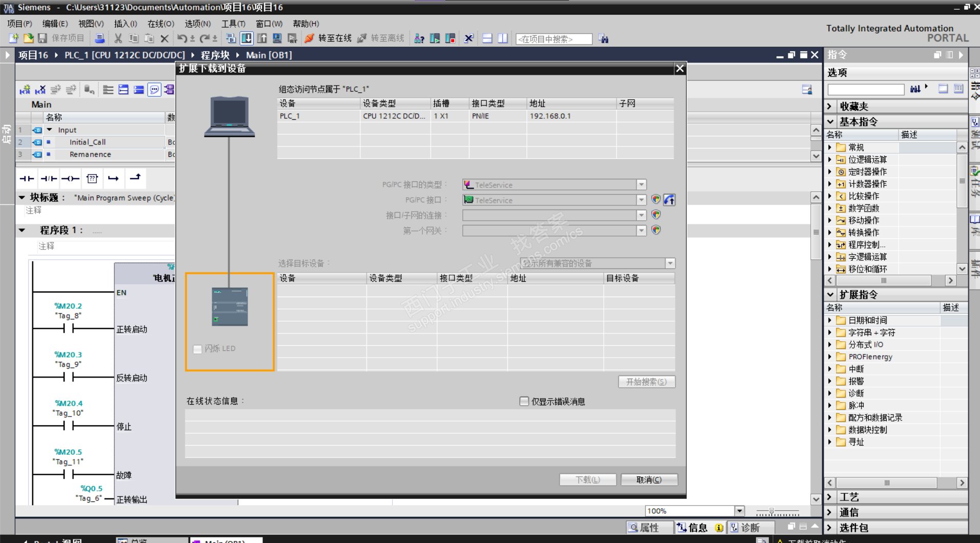
Task: Delete selection with the toolbar X icon
Action: [164, 38]
